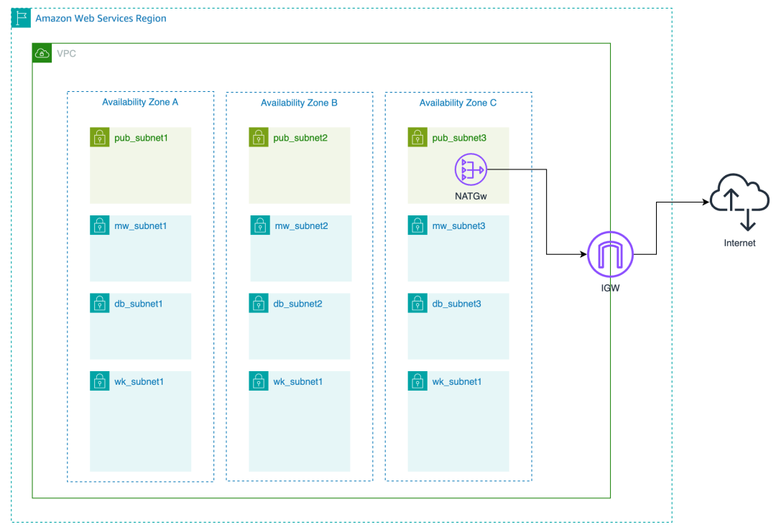This screenshot has width=776, height=532.
Task: Select the purple Internet Gateway icon
Action: [610, 254]
